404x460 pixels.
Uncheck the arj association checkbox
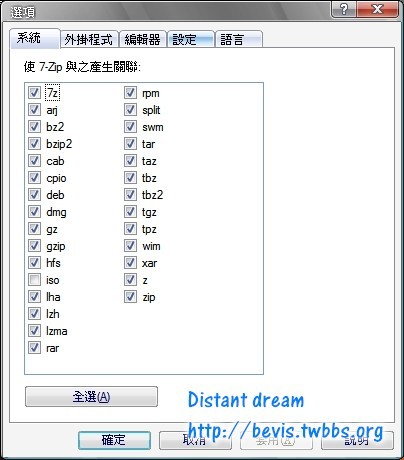click(x=34, y=110)
